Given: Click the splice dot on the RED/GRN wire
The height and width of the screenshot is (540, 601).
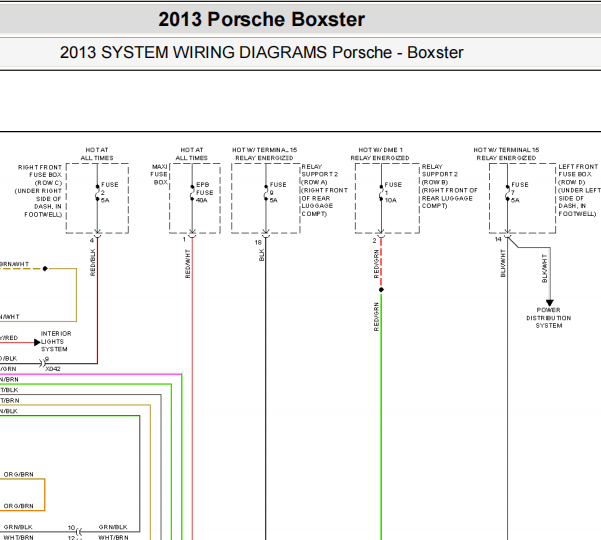Looking at the screenshot, I should pos(381,290).
